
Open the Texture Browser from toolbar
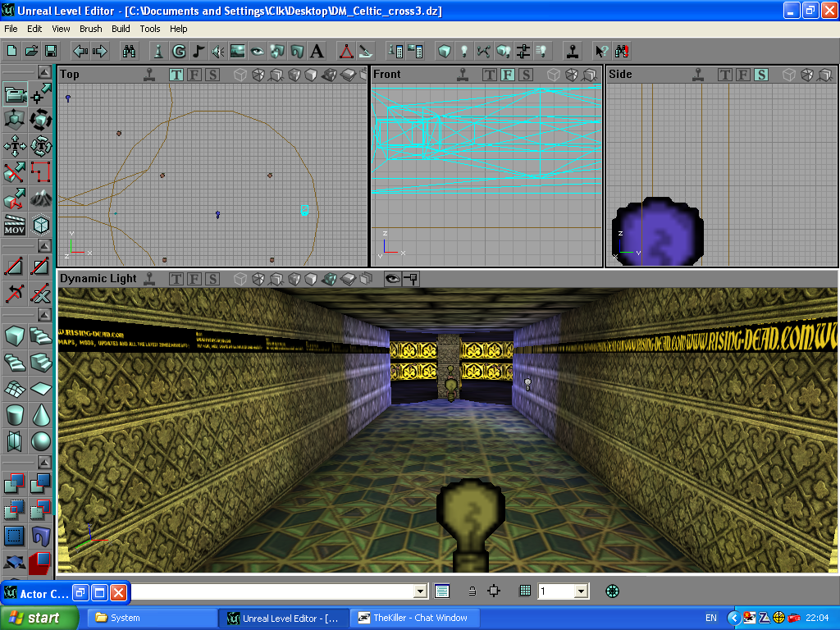237,51
